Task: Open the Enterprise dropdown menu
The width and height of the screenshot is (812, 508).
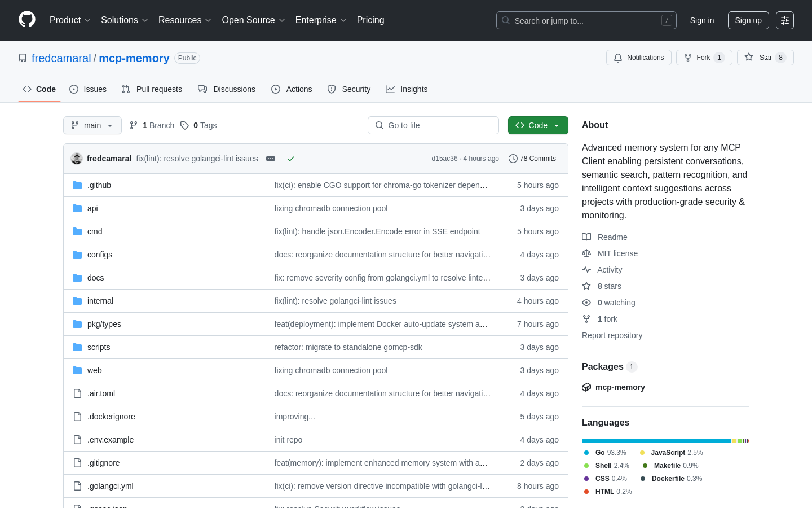Action: coord(321,20)
